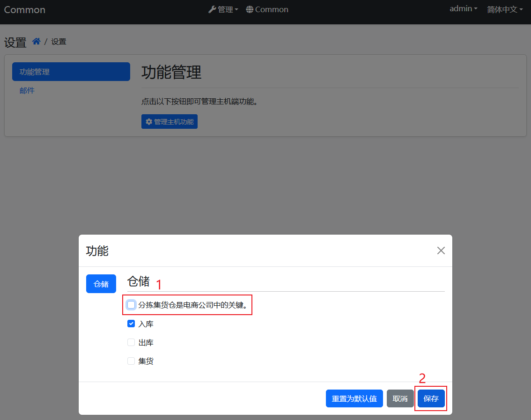Click the wrench icon beside 管理
The height and width of the screenshot is (420, 531).
(x=212, y=9)
